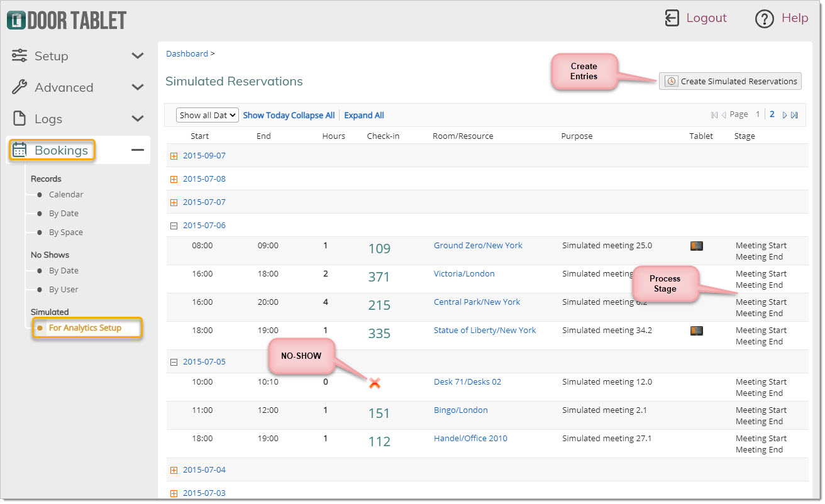Click the Door Tablet logo
This screenshot has height=504, width=825.
(x=67, y=20)
